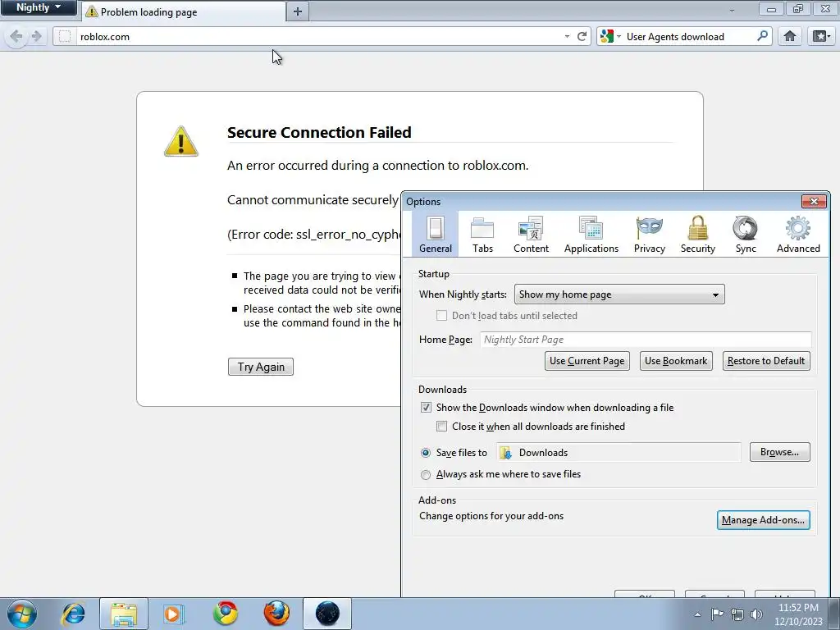Click Browse button for download folder

(x=779, y=452)
